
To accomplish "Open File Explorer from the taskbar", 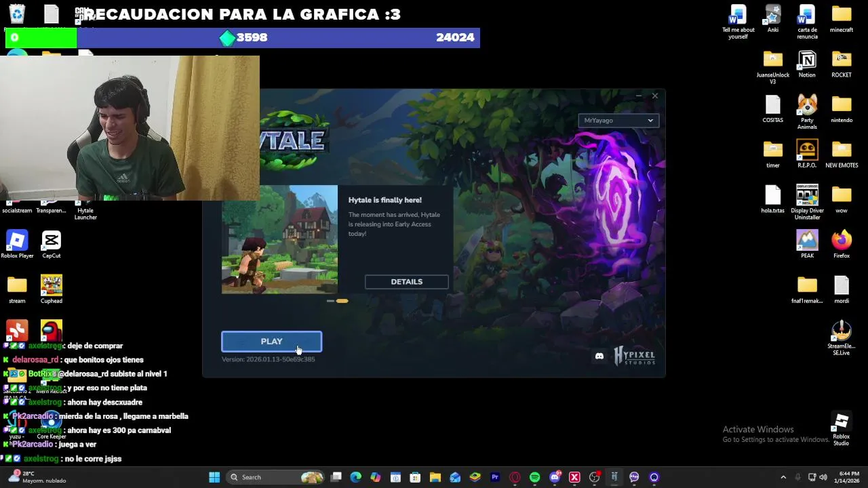I will (x=435, y=477).
